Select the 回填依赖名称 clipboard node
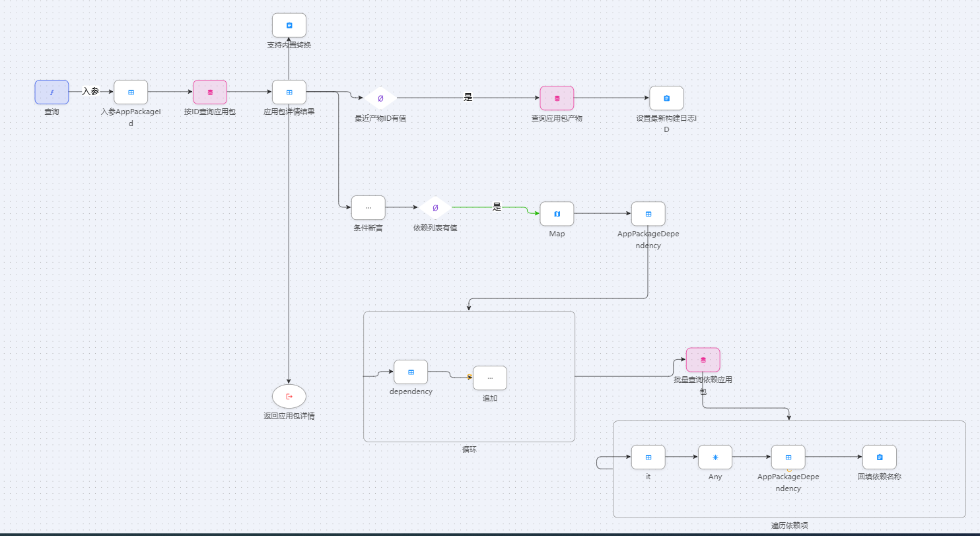This screenshot has height=536, width=980. tap(880, 457)
